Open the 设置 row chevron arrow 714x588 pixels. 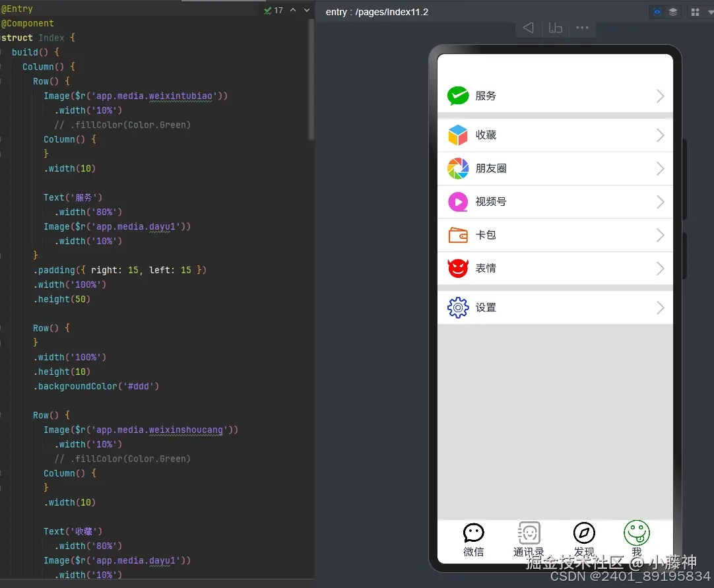point(661,308)
